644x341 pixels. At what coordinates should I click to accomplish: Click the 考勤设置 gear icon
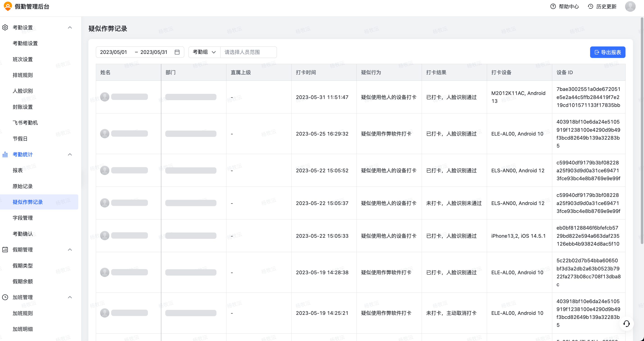[5, 28]
